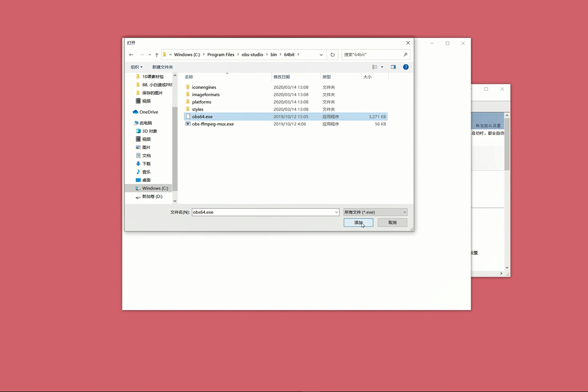Click 新建文件夹 button
Viewport: 588px width, 392px height.
point(163,67)
